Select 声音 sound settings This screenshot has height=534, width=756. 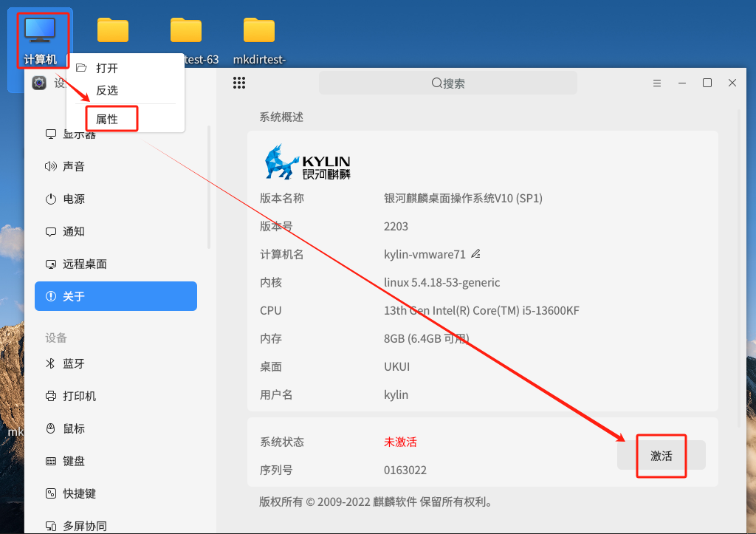(x=73, y=167)
